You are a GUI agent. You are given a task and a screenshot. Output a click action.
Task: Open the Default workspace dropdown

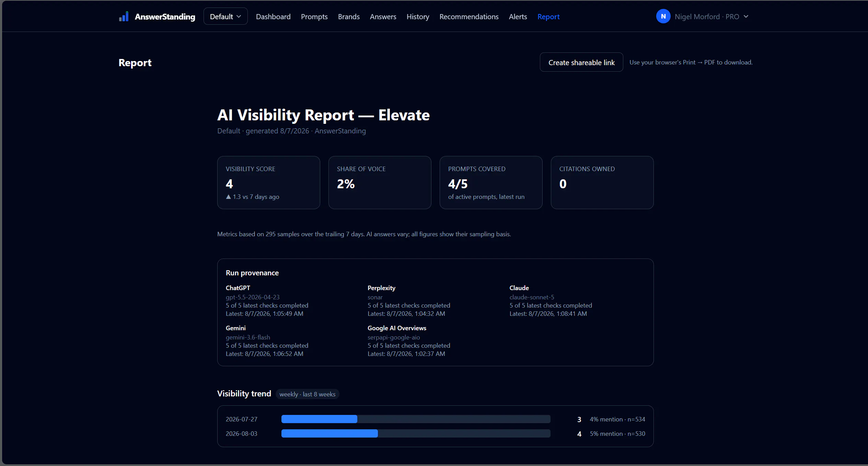tap(225, 16)
